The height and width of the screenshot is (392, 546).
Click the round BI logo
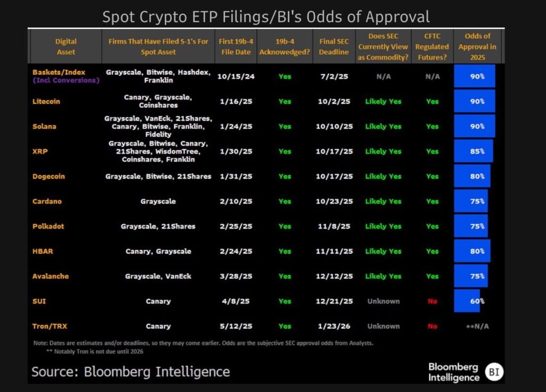[x=495, y=372]
